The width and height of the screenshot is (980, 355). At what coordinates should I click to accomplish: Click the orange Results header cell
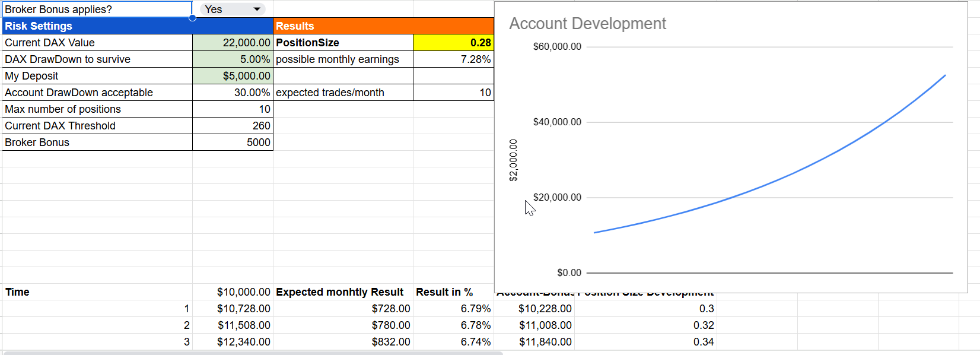click(383, 26)
